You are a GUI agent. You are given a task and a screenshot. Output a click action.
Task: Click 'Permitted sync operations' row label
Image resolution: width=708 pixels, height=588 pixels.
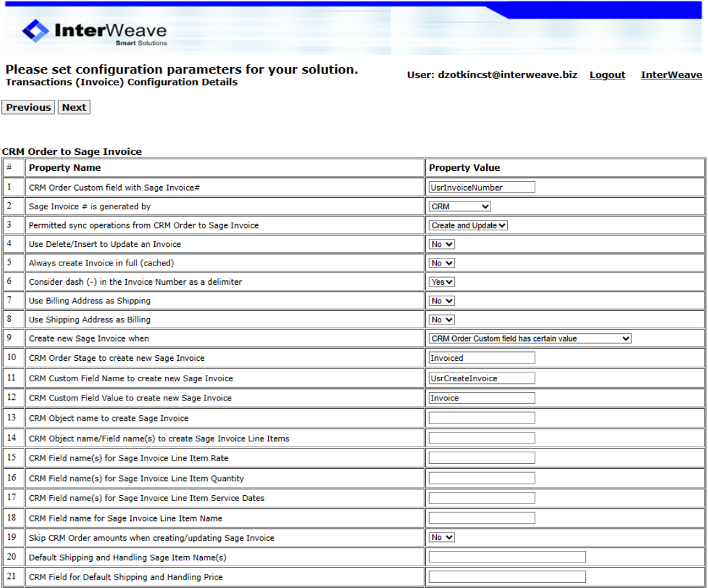click(144, 225)
